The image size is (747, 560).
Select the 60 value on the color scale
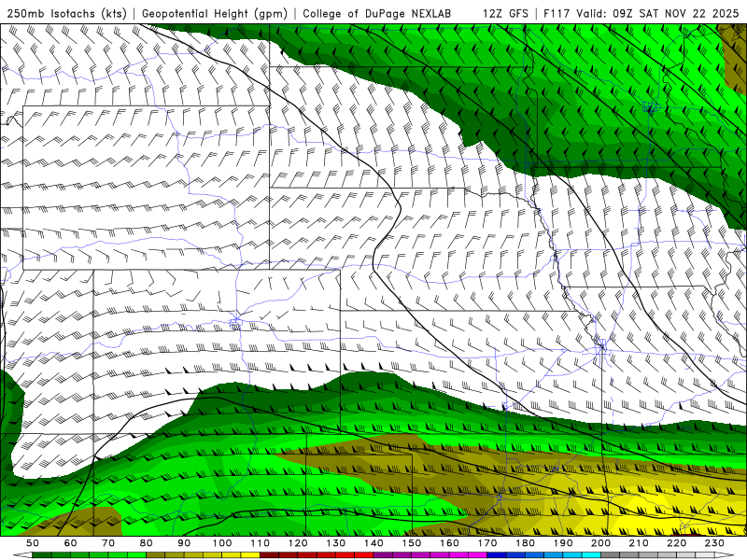70,543
